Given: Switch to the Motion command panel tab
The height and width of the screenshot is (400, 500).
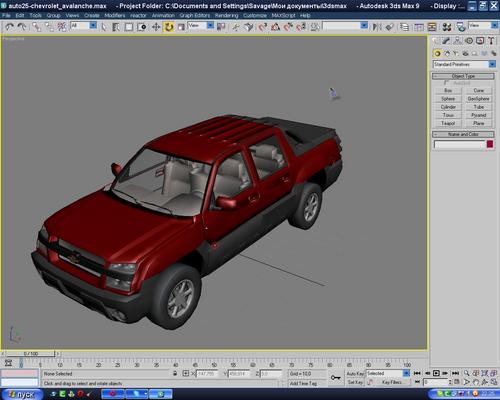Looking at the screenshot, I should [469, 41].
